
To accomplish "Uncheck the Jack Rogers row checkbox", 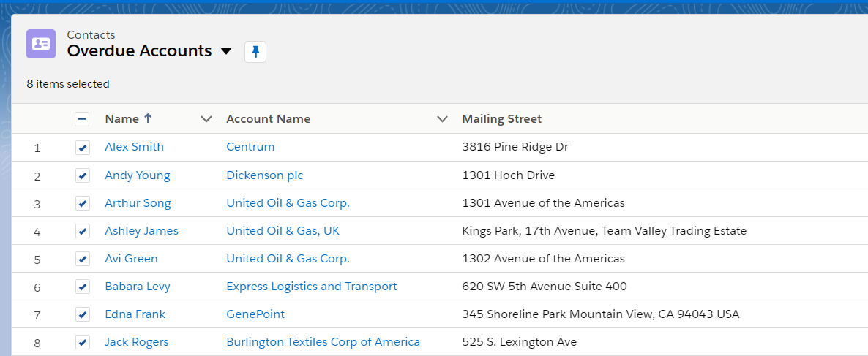I will pos(82,342).
